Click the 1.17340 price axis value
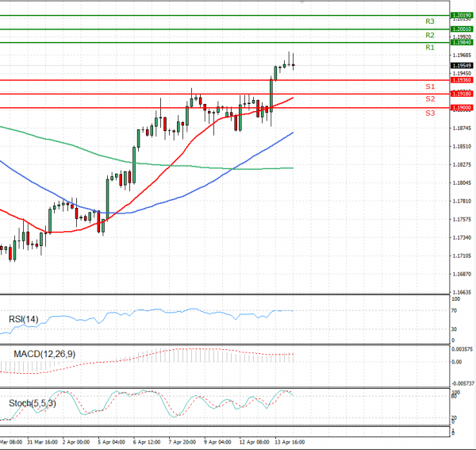476x450 pixels. click(462, 237)
